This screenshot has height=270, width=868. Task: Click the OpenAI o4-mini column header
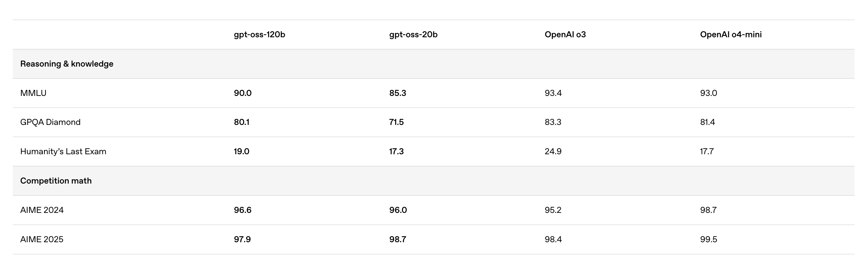tap(731, 35)
